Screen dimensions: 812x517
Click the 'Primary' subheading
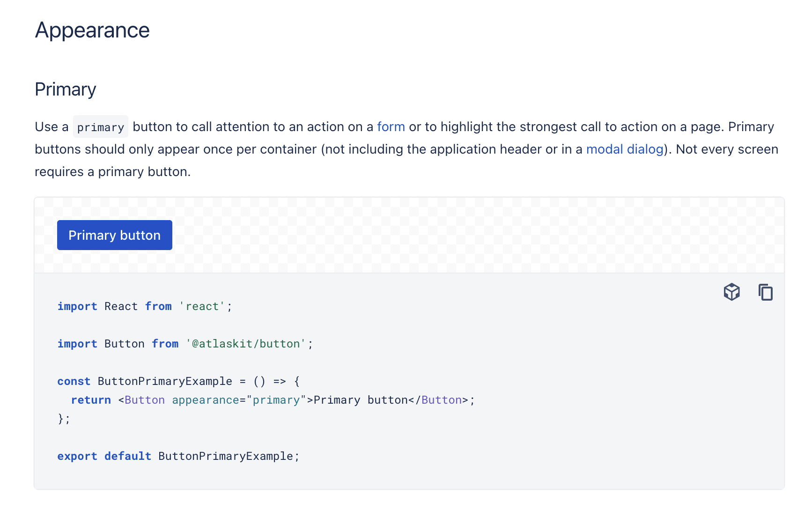[x=66, y=89]
